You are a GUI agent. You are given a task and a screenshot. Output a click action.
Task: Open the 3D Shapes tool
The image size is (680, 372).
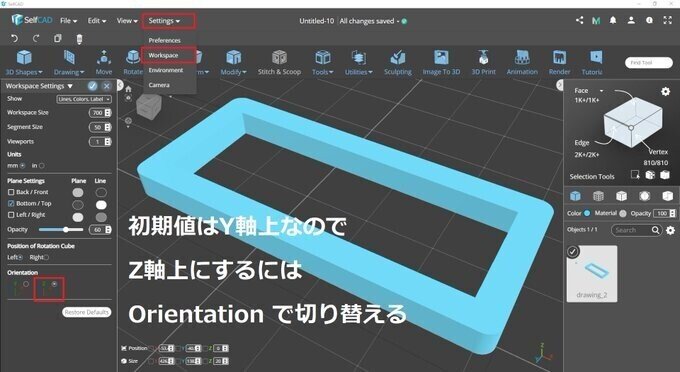pos(24,63)
